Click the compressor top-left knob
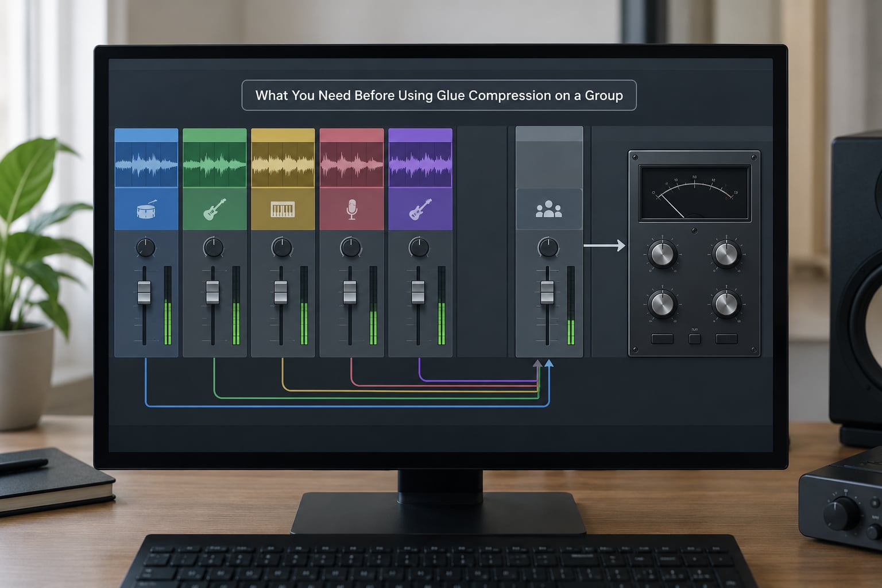882x588 pixels. (x=662, y=254)
